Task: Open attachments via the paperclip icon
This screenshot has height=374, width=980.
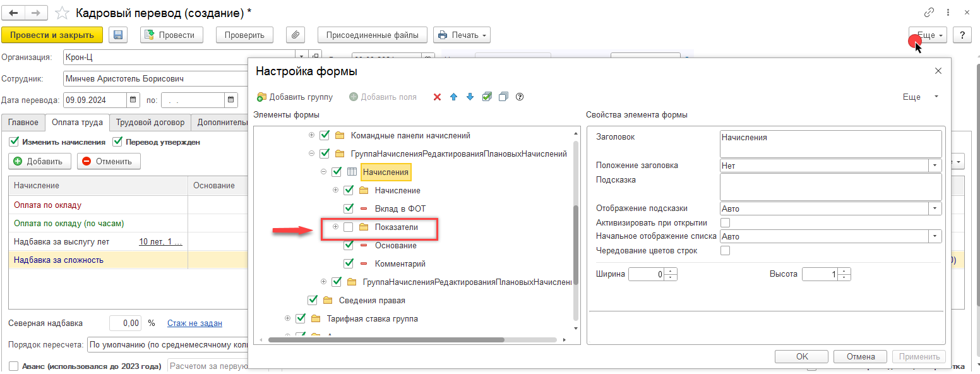Action: [x=296, y=35]
